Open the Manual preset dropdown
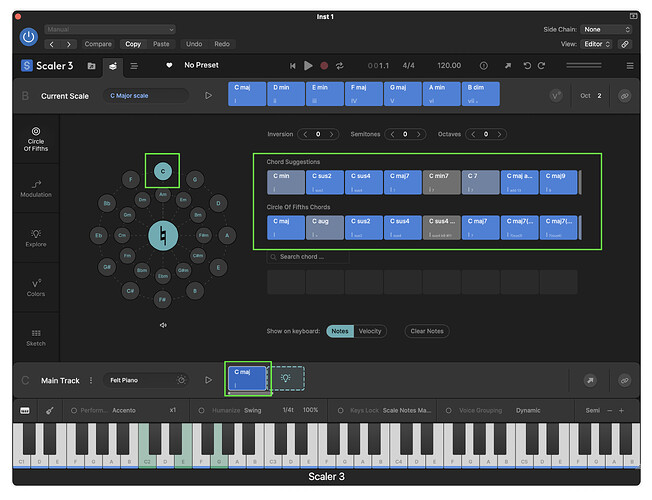The height and width of the screenshot is (500, 652). point(110,30)
